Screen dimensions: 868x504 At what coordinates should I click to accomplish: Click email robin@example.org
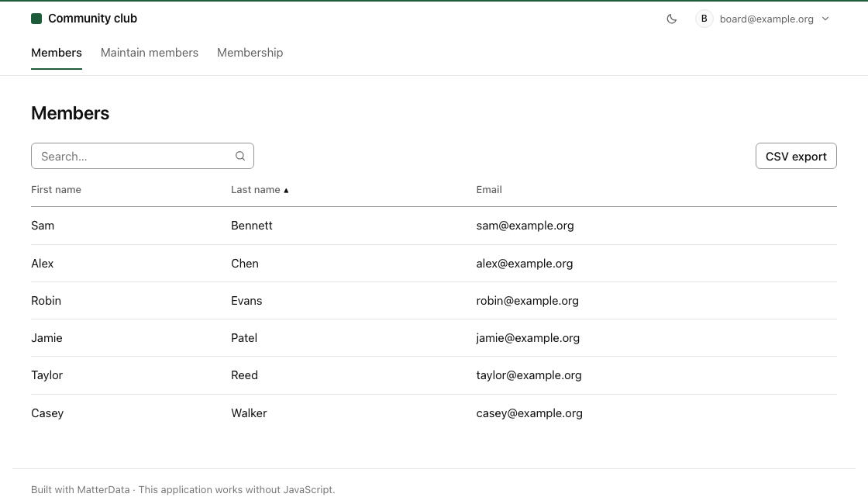tap(527, 301)
